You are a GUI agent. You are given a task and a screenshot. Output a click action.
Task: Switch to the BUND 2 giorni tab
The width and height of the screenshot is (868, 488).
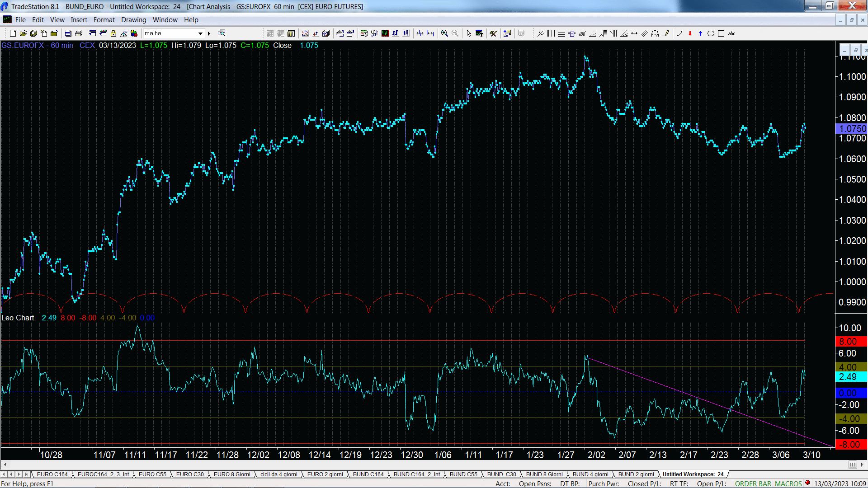tap(636, 474)
